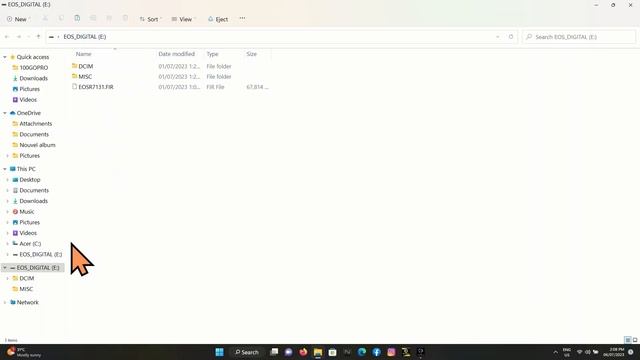Select the EOSR7131.FIR file

tap(96, 87)
